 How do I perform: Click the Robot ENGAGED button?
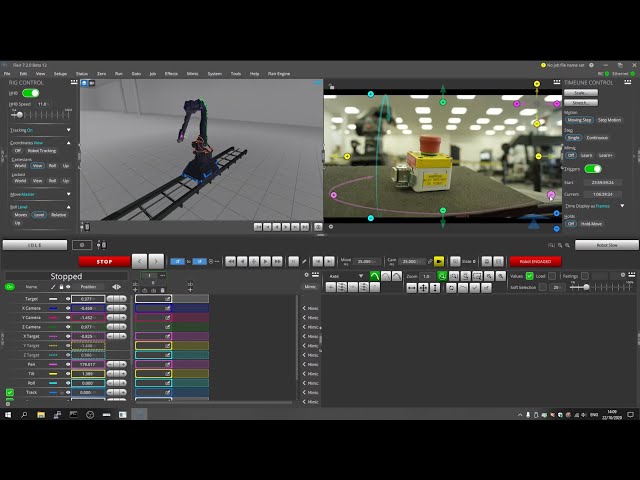[536, 261]
